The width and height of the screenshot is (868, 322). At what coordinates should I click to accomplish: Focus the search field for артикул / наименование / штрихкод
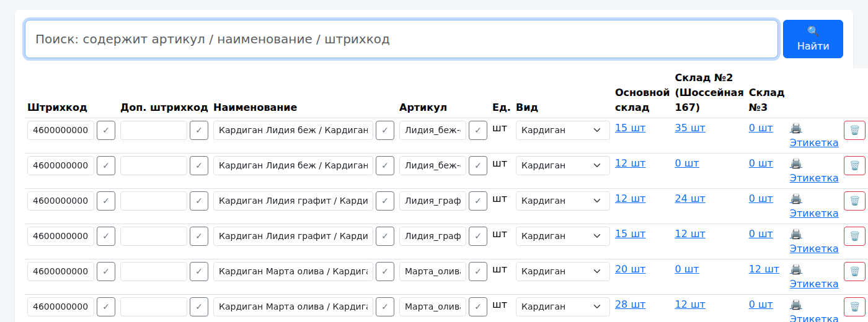coord(401,39)
